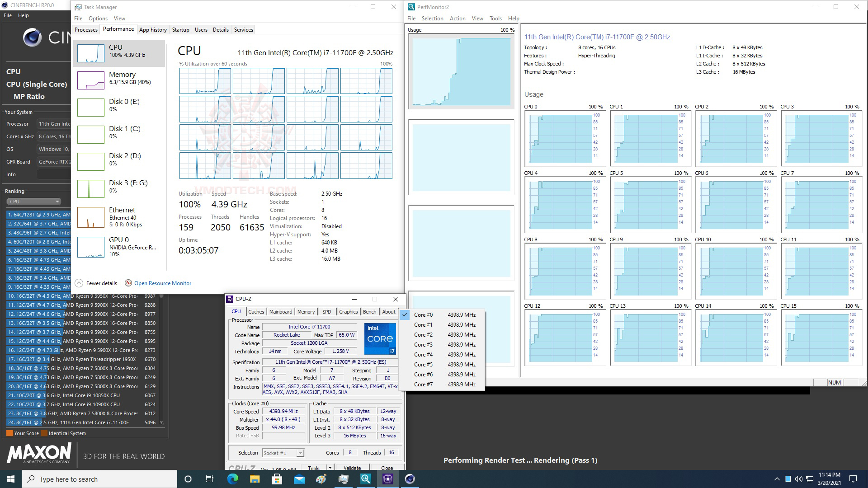
Task: Show hidden system tray icons
Action: (x=777, y=479)
